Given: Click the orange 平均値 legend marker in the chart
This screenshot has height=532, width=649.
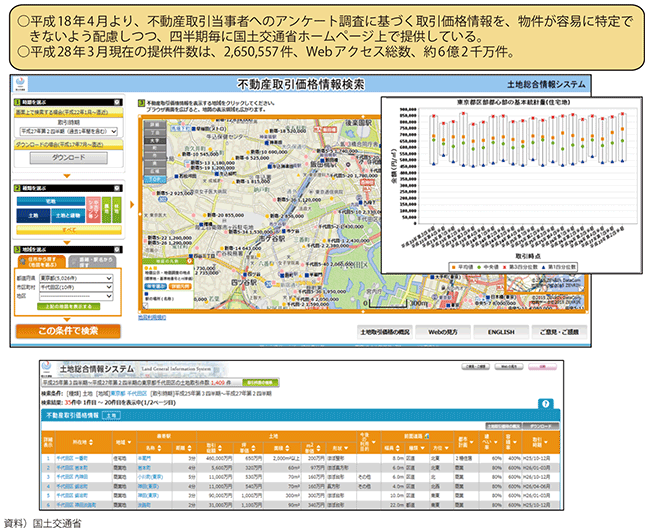Looking at the screenshot, I should 454,267.
